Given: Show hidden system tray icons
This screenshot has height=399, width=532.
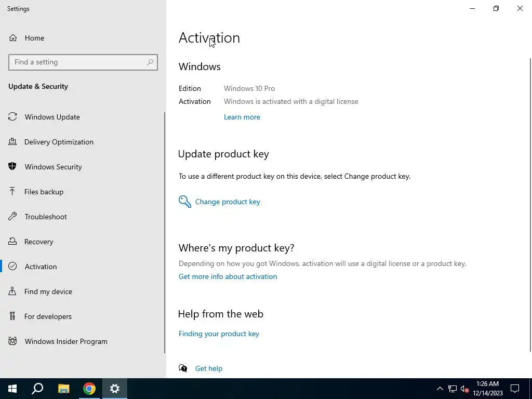Looking at the screenshot, I should click(x=440, y=389).
